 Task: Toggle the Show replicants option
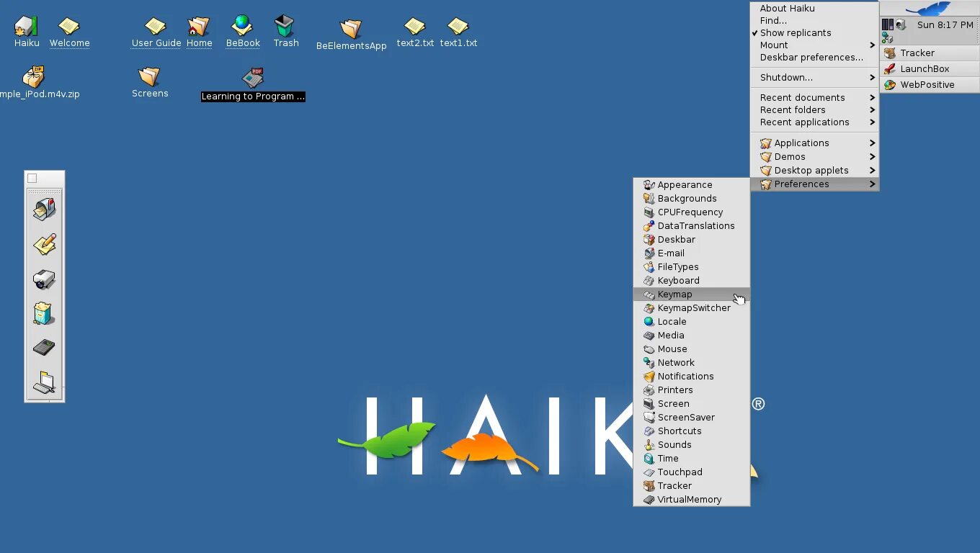814,33
